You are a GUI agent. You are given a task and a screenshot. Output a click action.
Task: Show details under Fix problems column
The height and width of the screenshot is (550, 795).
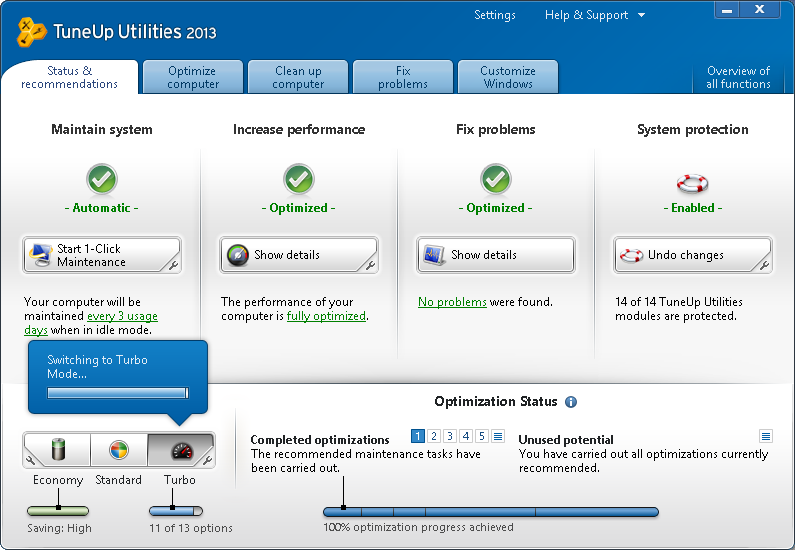[x=495, y=255]
